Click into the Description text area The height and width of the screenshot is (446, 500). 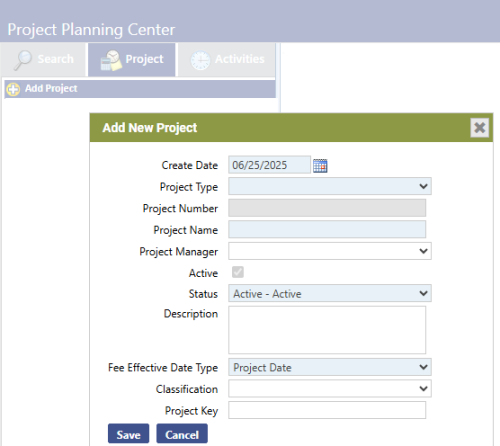pyautogui.click(x=327, y=330)
